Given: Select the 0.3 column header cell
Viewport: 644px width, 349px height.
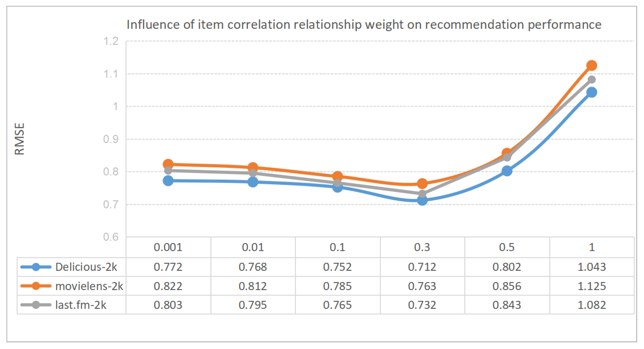Looking at the screenshot, I should tap(422, 247).
